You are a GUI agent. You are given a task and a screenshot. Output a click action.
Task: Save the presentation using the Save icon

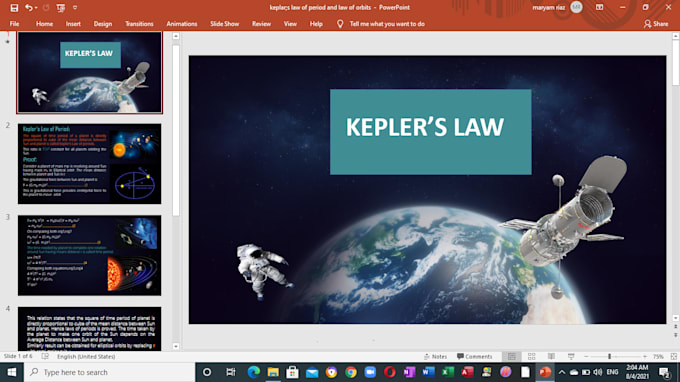pos(14,8)
